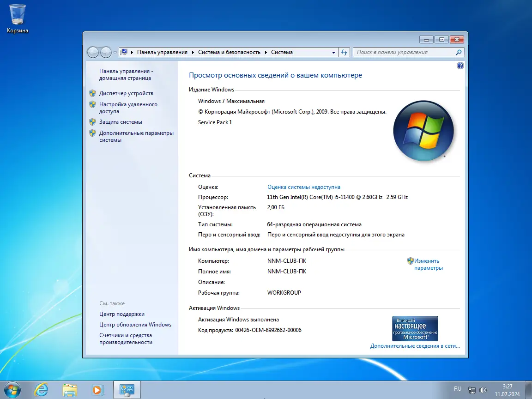Open Windows Explorer from the taskbar
532x399 pixels.
coord(69,389)
